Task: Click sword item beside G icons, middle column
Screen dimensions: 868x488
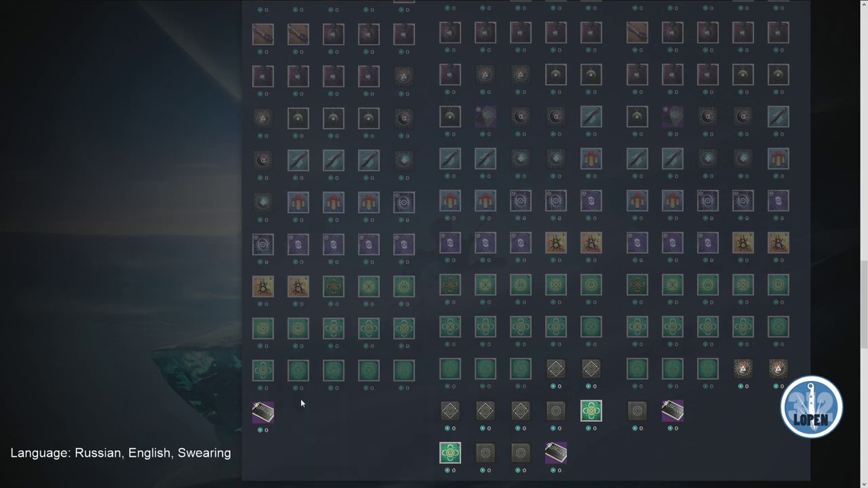Action: [591, 117]
